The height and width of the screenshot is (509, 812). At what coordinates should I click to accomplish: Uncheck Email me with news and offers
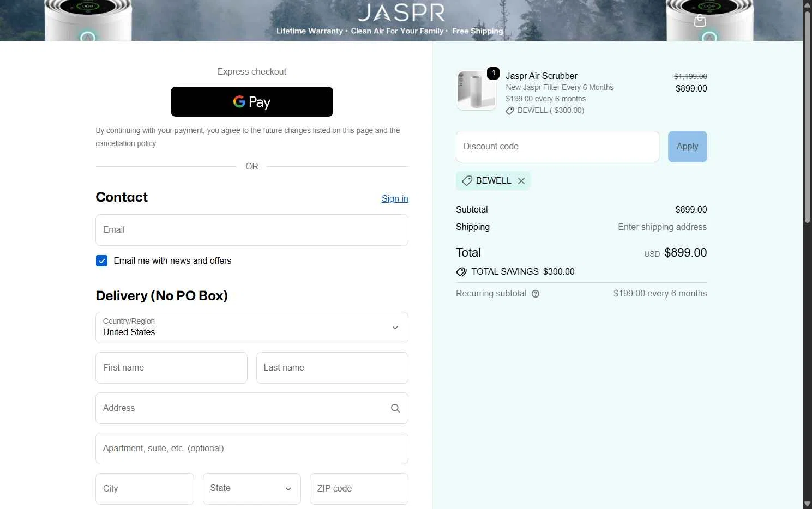point(102,261)
